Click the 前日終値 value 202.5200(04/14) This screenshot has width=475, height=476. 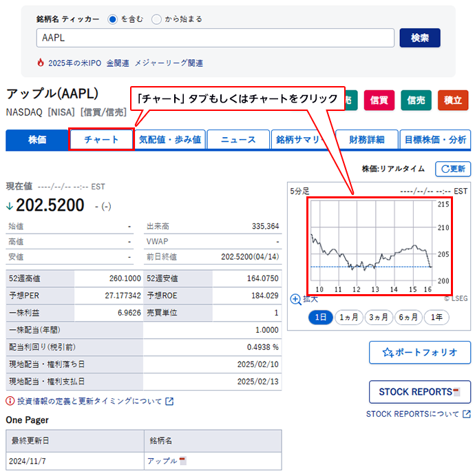[250, 257]
